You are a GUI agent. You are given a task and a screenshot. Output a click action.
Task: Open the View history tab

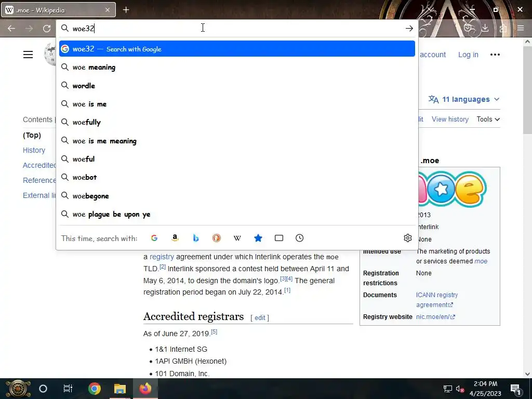(x=450, y=119)
